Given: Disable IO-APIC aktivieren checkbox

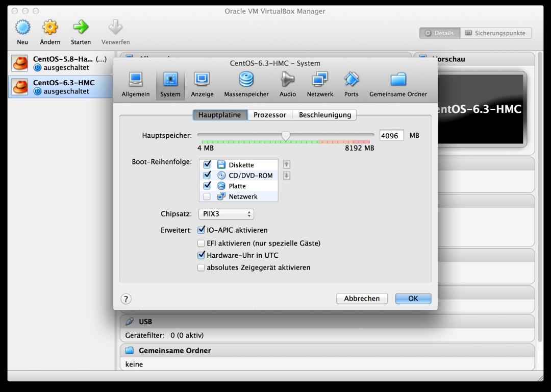Looking at the screenshot, I should coord(201,230).
